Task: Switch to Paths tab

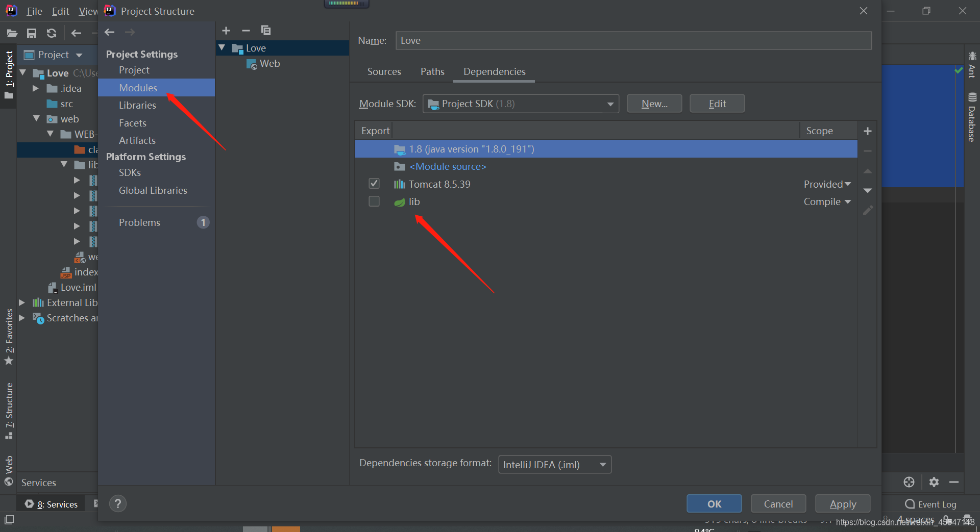Action: [x=432, y=71]
